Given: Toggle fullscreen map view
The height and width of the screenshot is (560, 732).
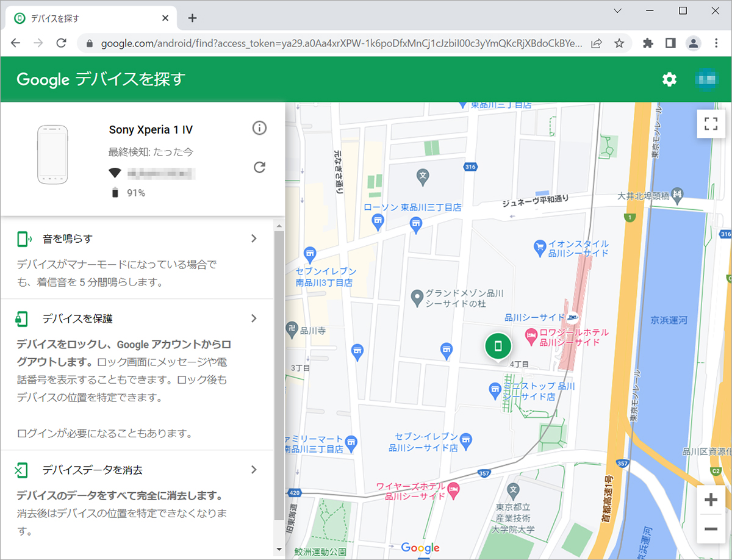Looking at the screenshot, I should pyautogui.click(x=711, y=124).
